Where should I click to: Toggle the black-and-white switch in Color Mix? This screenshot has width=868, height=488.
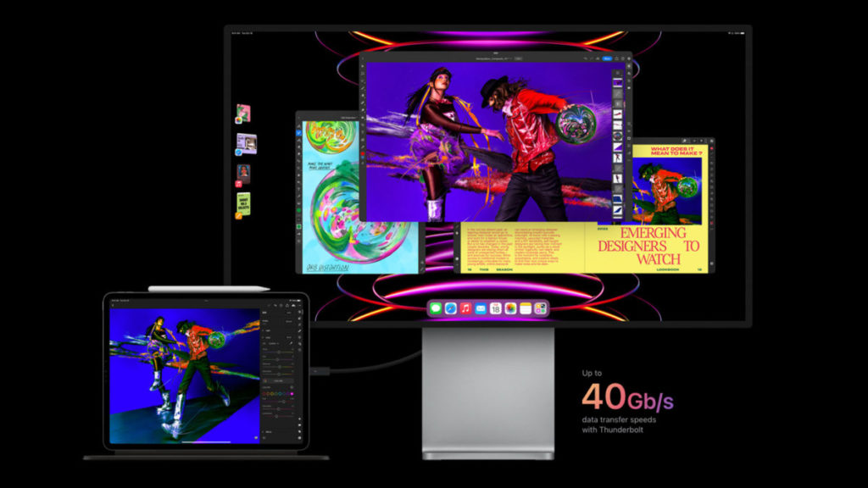pos(292,387)
